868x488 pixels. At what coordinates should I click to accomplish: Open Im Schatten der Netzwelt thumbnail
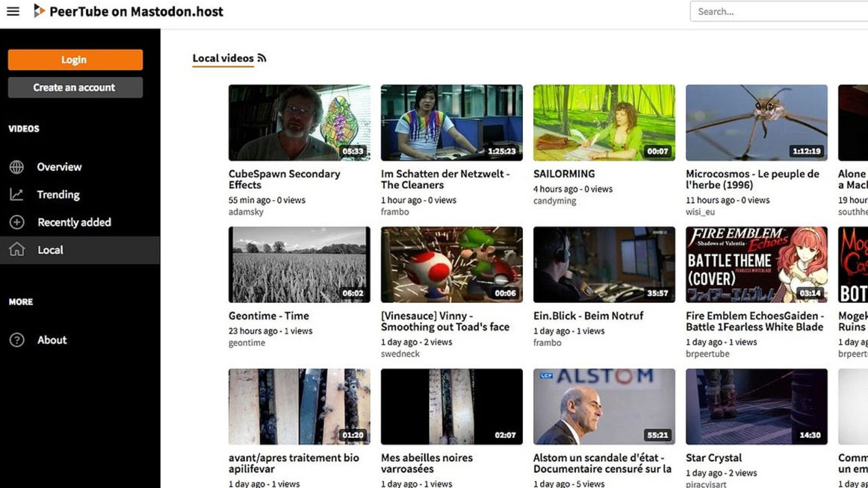(x=451, y=123)
